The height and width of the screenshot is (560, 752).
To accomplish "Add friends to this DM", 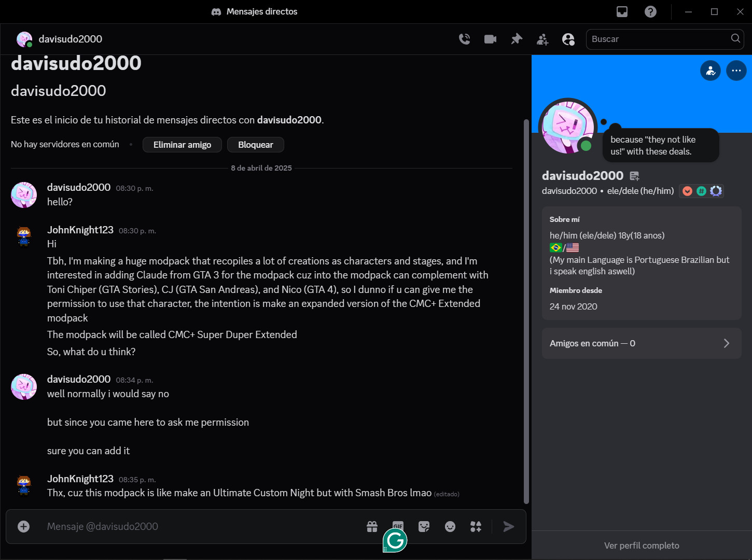I will tap(542, 39).
